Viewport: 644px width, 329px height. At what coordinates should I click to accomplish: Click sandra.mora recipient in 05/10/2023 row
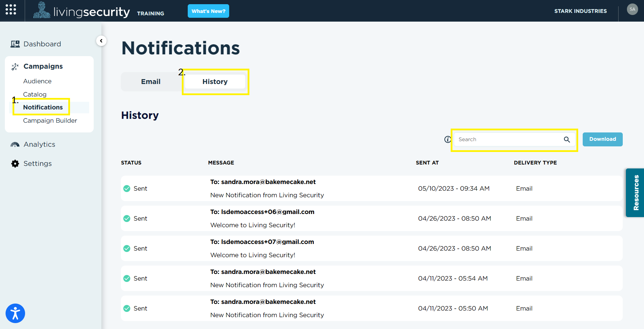(263, 182)
